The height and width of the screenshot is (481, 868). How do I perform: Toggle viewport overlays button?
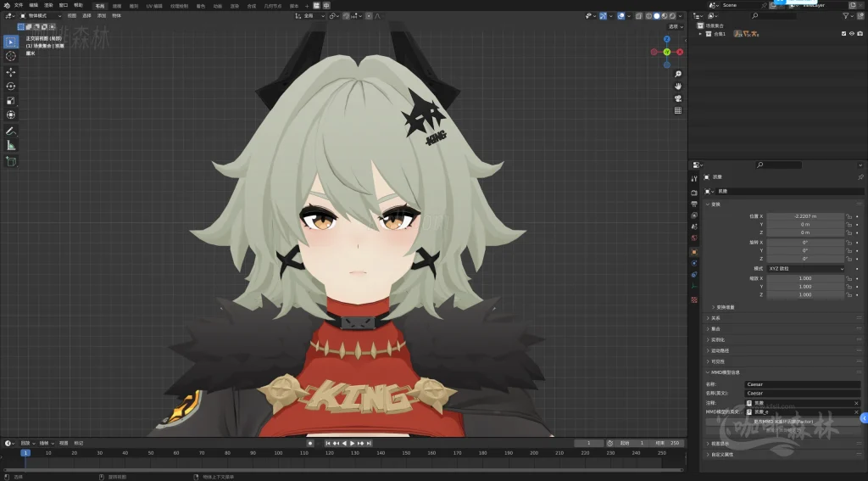(x=621, y=16)
